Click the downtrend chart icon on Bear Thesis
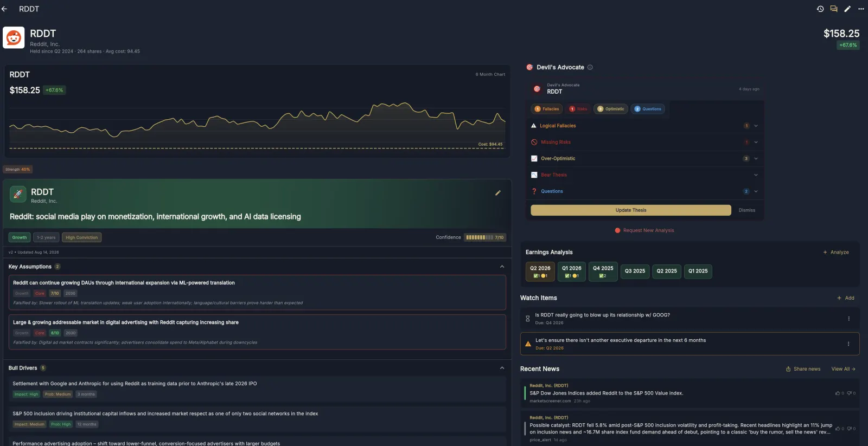 point(534,174)
